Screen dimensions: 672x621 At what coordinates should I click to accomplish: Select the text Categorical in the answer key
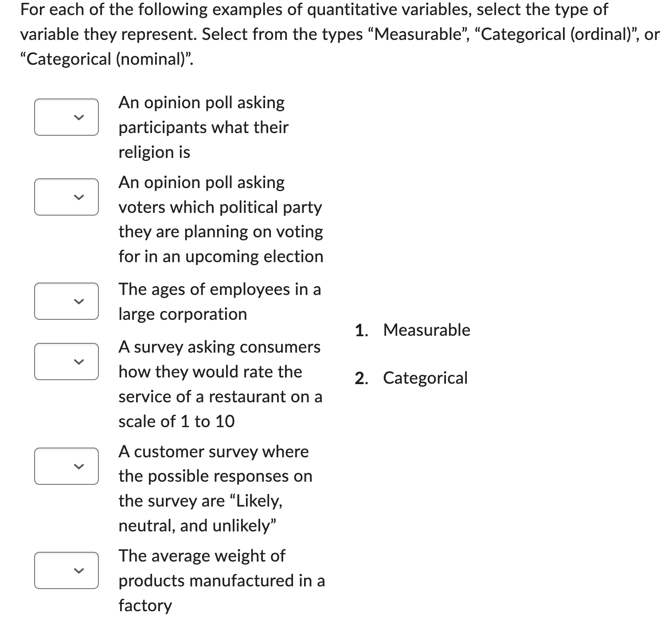[425, 378]
